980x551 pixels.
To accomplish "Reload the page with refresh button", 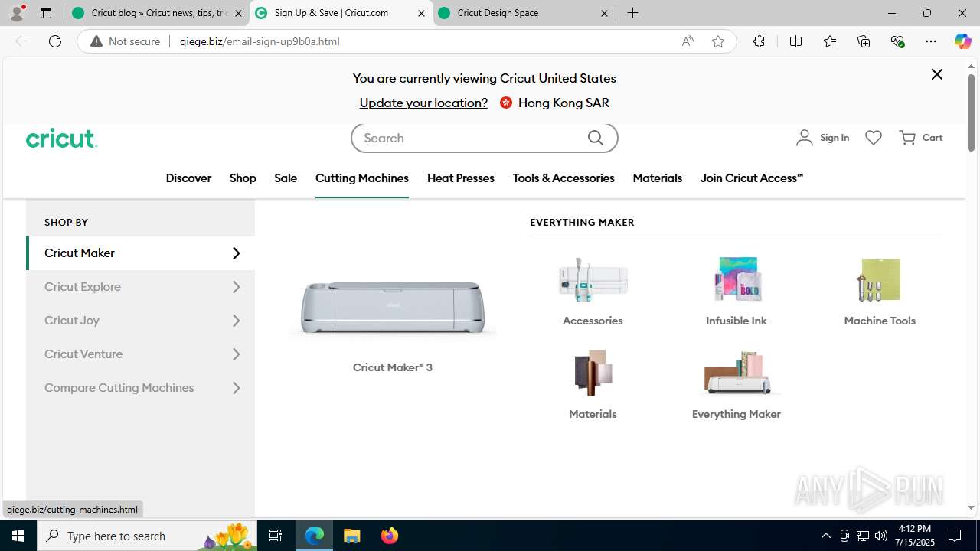I will tap(55, 41).
